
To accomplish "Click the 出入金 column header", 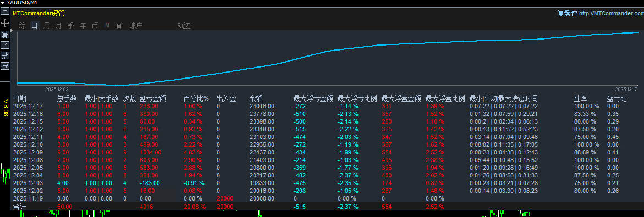I will pos(226,98).
